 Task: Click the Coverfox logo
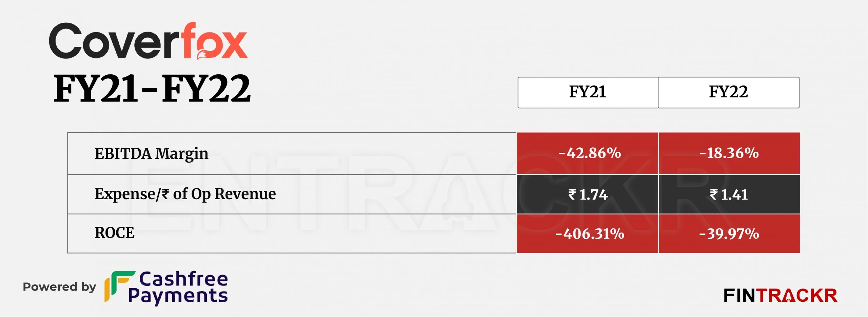point(148,41)
